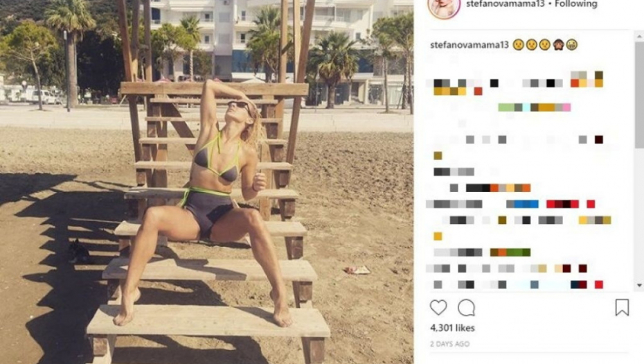The height and width of the screenshot is (364, 644).
Task: Click the first face emoji in caption
Action: [x=519, y=45]
